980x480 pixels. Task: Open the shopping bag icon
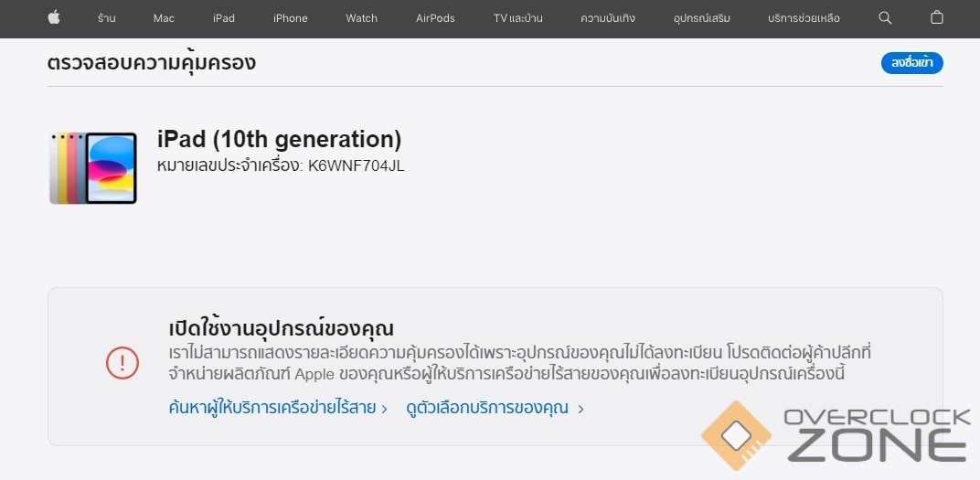tap(937, 17)
